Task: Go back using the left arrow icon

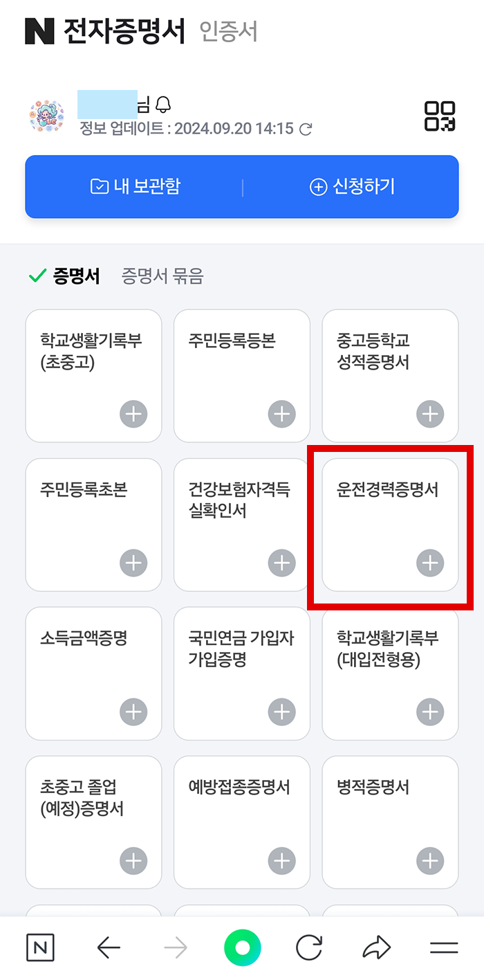Action: [109, 947]
